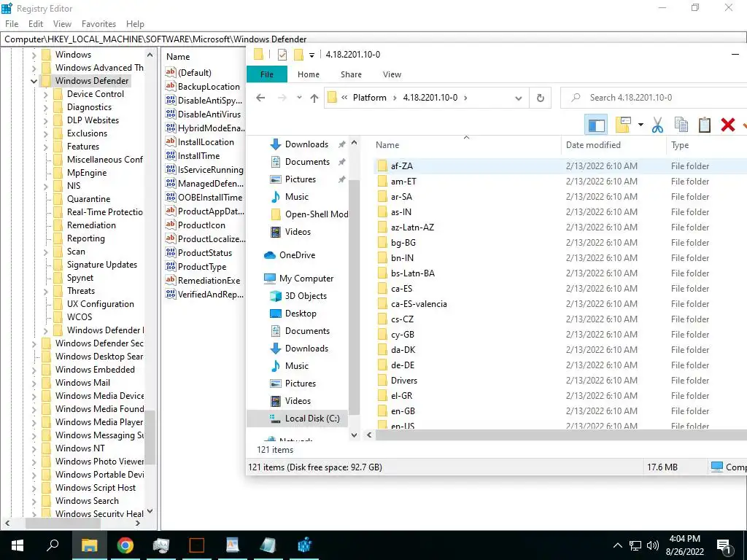The height and width of the screenshot is (560, 747).
Task: Click the navigation pane scroll-down arrow
Action: point(354,435)
